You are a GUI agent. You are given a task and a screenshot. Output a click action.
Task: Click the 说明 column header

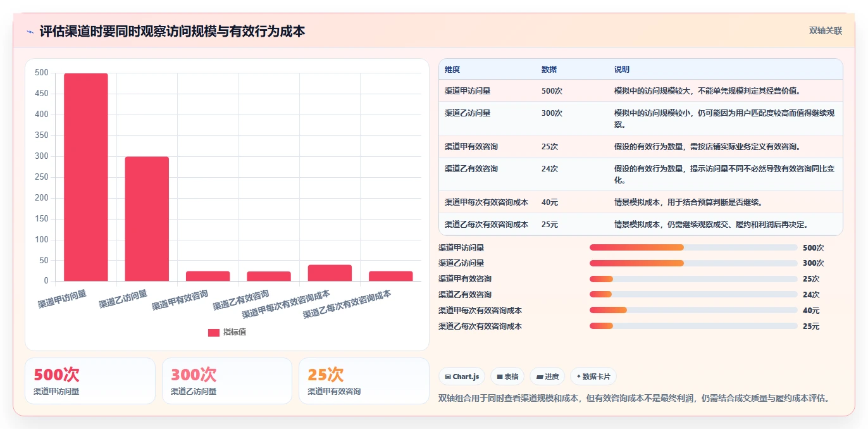[622, 70]
